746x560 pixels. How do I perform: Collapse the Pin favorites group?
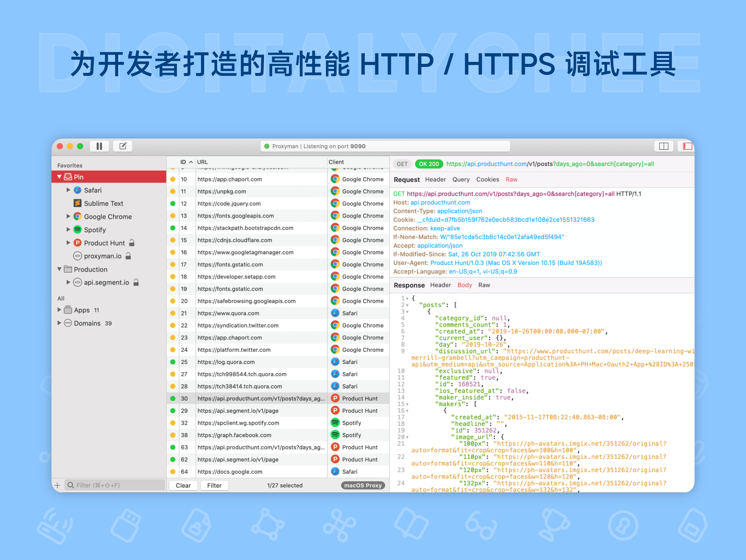point(59,177)
